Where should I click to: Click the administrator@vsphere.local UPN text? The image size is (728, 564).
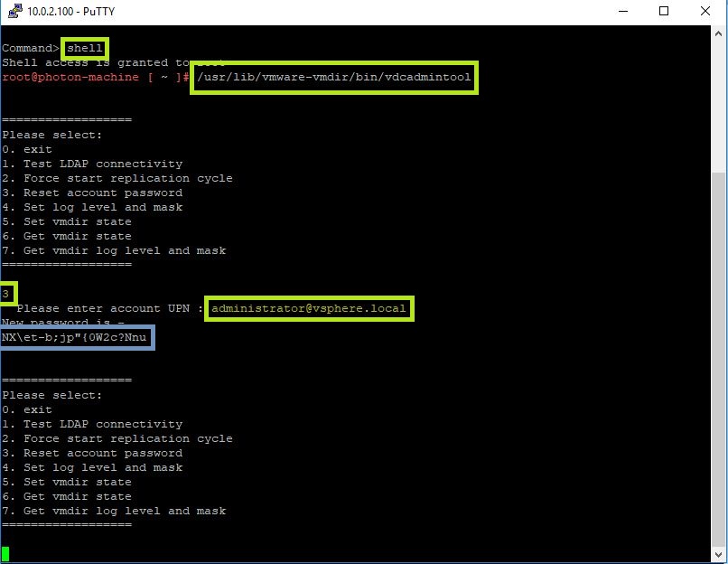309,309
